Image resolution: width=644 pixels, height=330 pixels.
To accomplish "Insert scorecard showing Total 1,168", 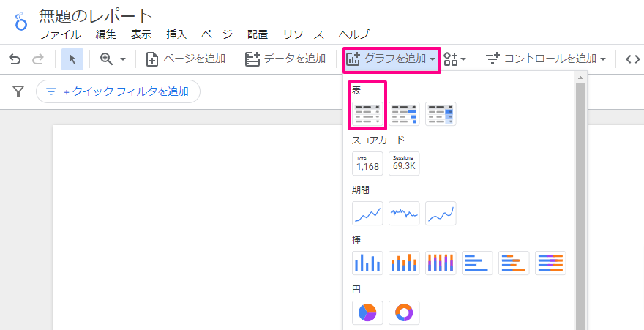I will [x=367, y=163].
